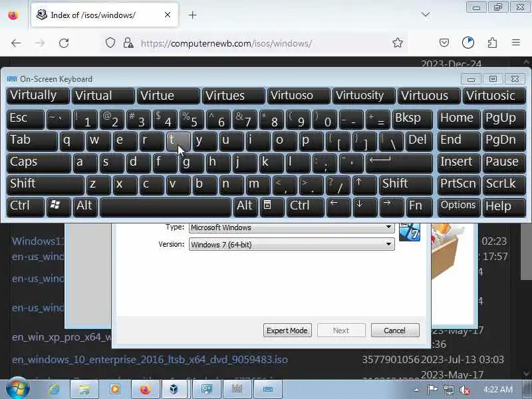Screen dimensions: 532x399
Task: Open Windows Explorer folder in taskbar
Action: 84,389
